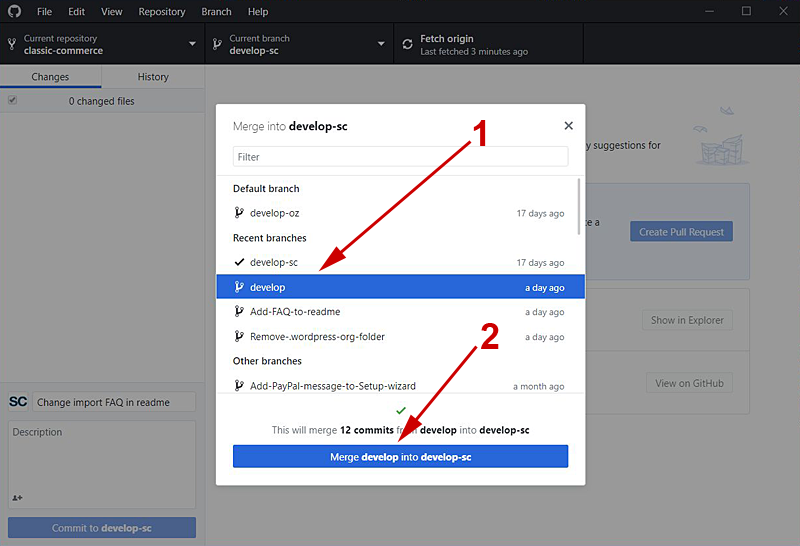The height and width of the screenshot is (546, 800).
Task: Open the Repository menu
Action: click(x=162, y=11)
